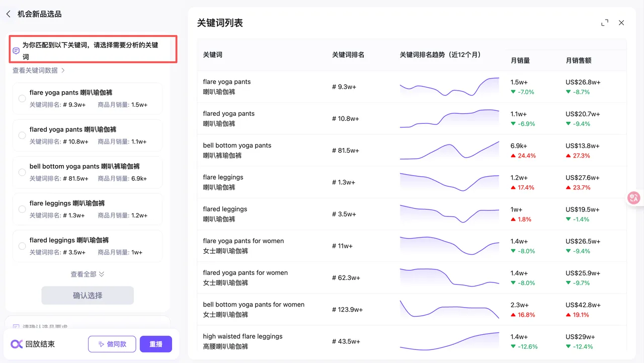Image resolution: width=644 pixels, height=363 pixels.
Task: Expand 查看全部 to show all keywords
Action: tap(88, 274)
